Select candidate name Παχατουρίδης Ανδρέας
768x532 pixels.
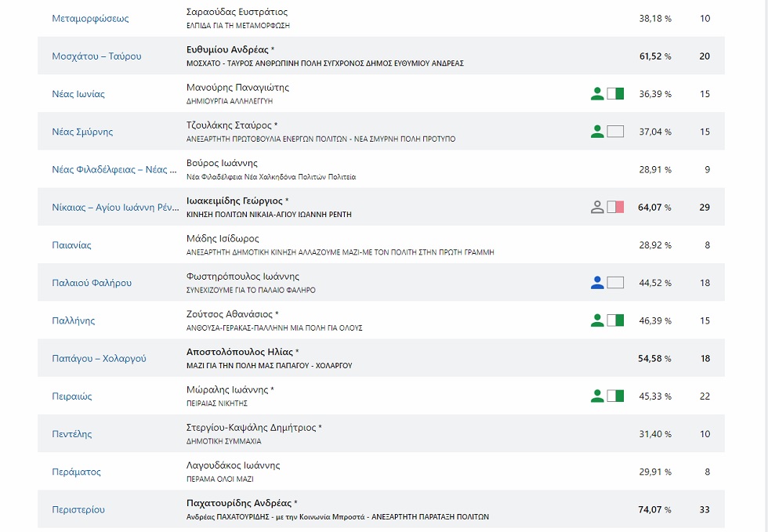tap(239, 503)
